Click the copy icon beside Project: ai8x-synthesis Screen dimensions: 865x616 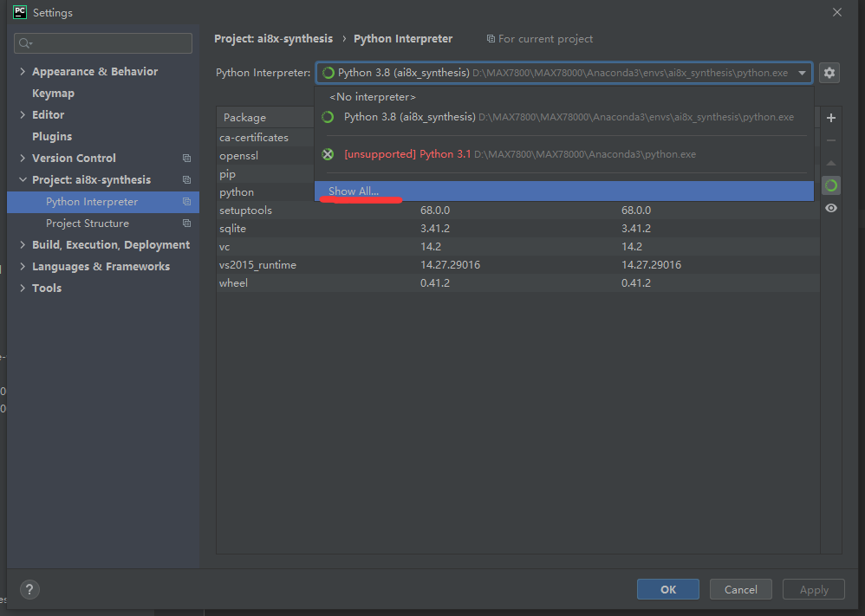coord(186,180)
